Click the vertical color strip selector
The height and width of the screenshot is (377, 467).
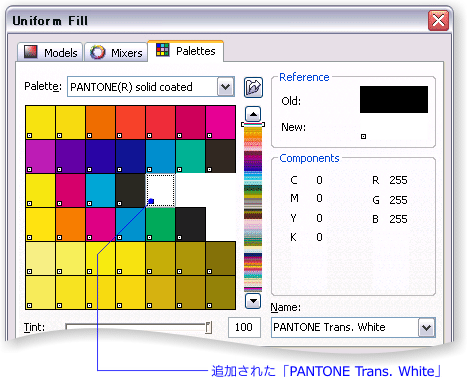click(253, 124)
